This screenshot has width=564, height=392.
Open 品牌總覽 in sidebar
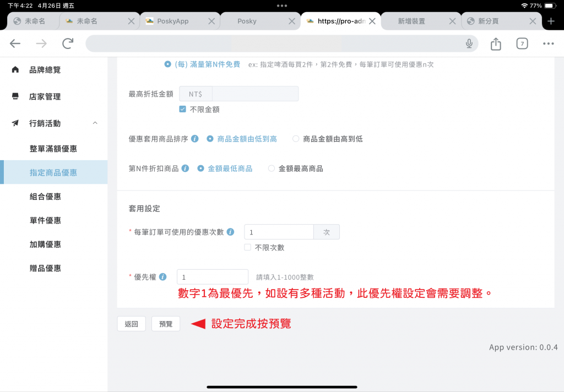coord(54,70)
